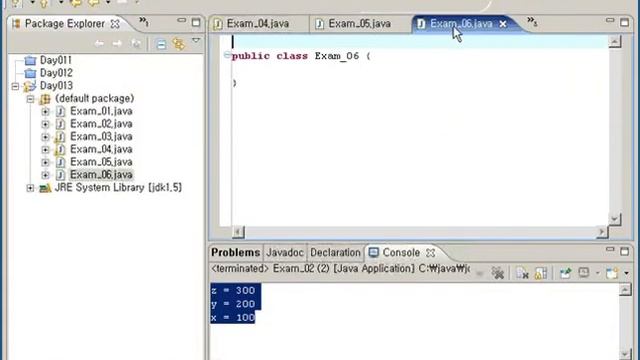Select Exam_01.java in the tree

[x=101, y=111]
